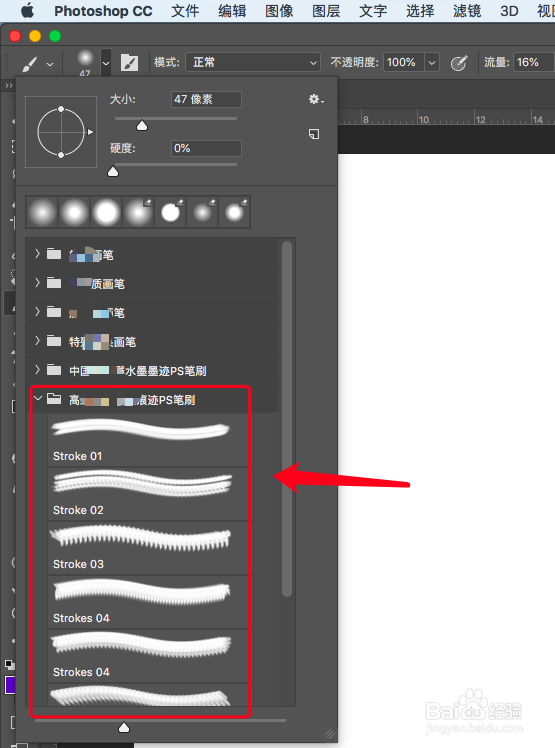
Task: Select the fifth recent brush thumbnail
Action: click(170, 212)
